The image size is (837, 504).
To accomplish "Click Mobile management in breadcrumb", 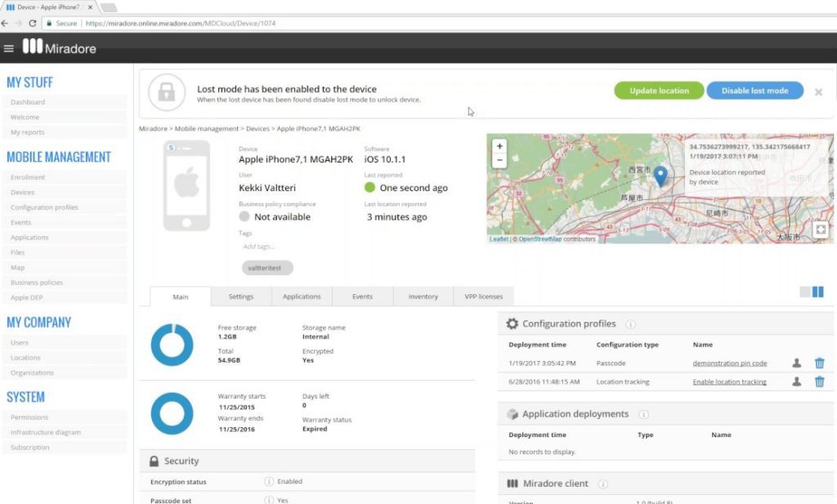I will 207,128.
